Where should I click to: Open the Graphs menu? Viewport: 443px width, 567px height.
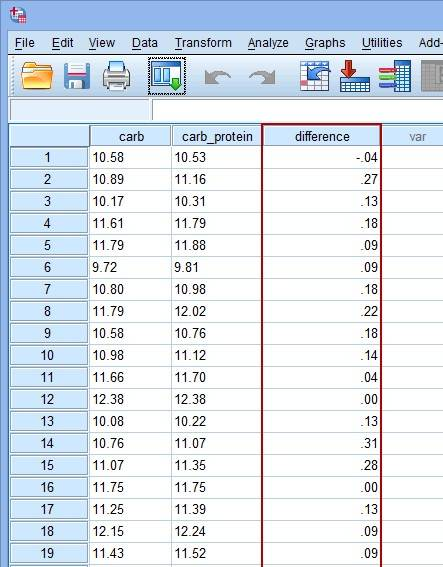[325, 43]
